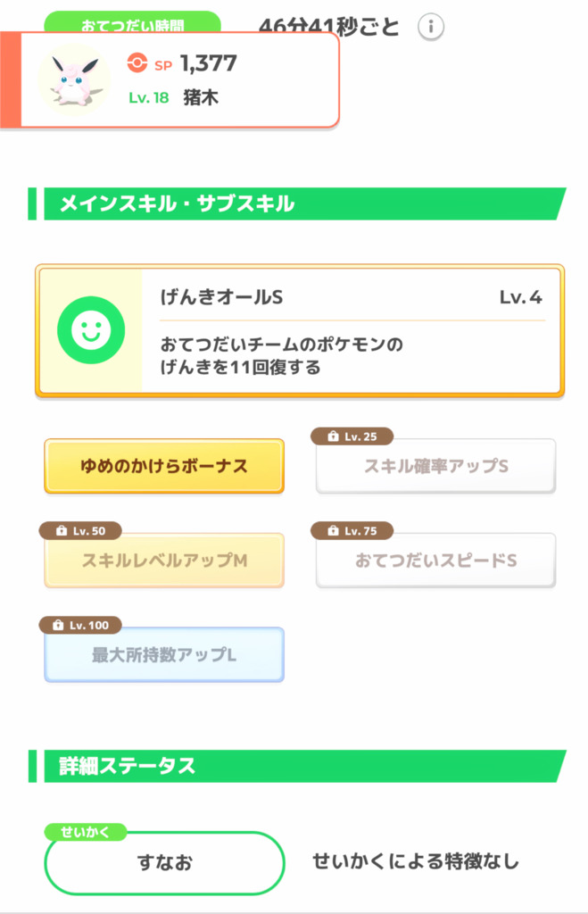Open the げんきオールS main skill card

pos(300,330)
